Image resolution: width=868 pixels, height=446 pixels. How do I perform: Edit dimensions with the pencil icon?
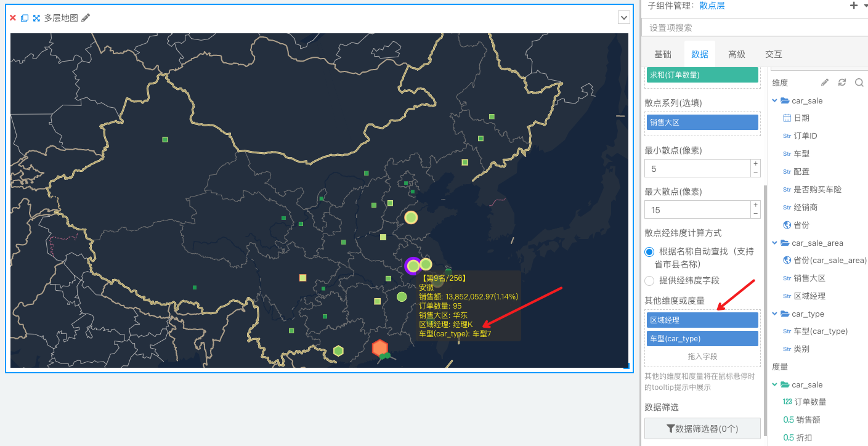point(825,83)
